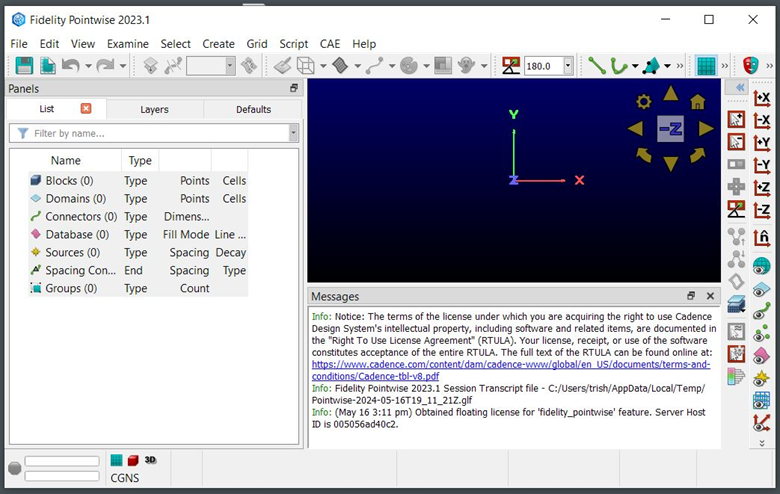780x494 pixels.
Task: Select the Connectors (0) row
Action: [x=138, y=216]
